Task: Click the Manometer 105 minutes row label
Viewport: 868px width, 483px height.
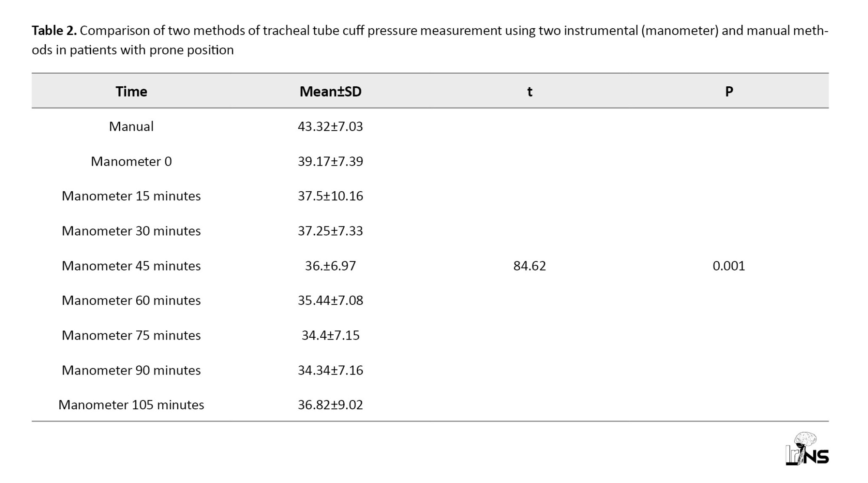Action: click(131, 405)
